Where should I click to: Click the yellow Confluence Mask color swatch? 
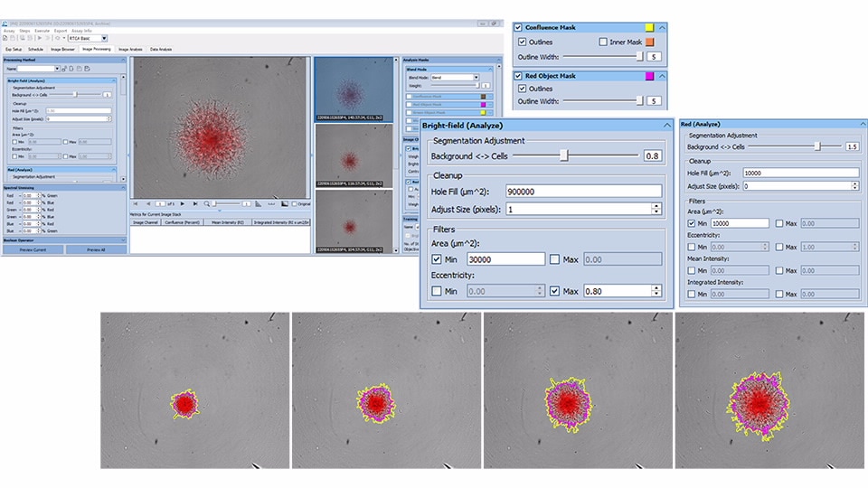tap(650, 27)
